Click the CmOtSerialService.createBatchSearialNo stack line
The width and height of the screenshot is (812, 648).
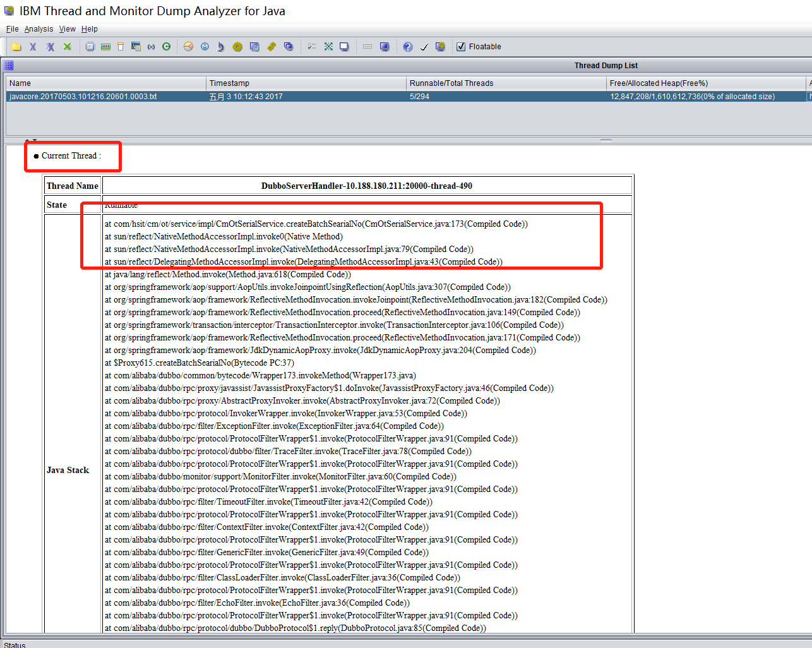pyautogui.click(x=316, y=224)
